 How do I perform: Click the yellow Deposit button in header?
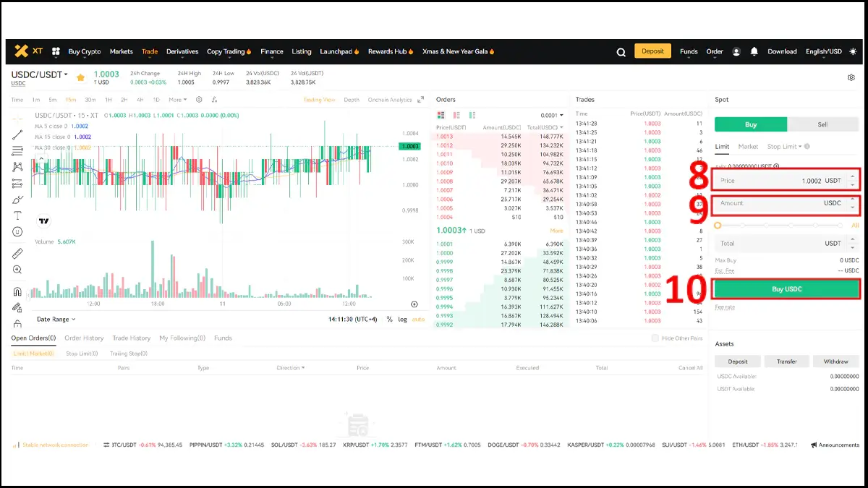pyautogui.click(x=652, y=51)
